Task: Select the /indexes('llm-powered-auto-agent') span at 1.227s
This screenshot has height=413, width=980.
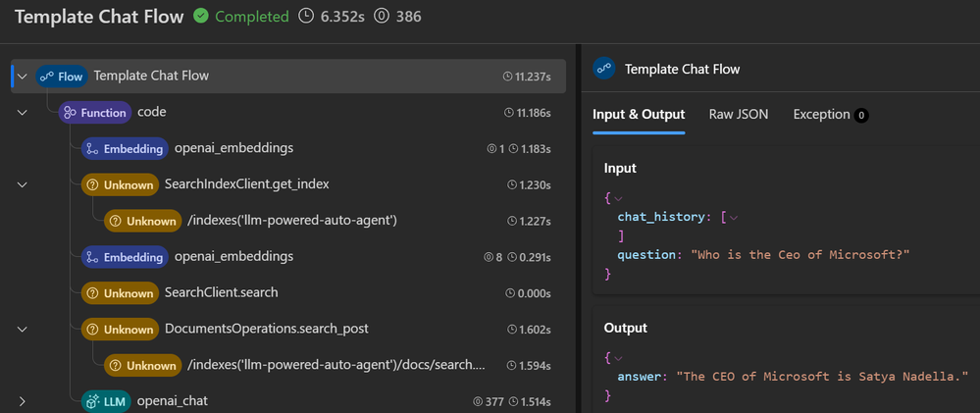Action: (288, 221)
